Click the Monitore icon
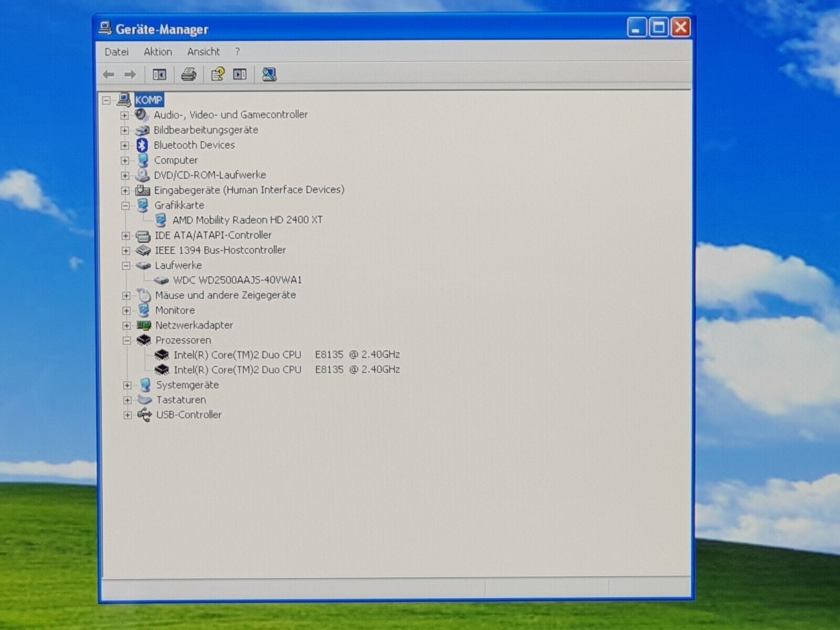 (143, 310)
